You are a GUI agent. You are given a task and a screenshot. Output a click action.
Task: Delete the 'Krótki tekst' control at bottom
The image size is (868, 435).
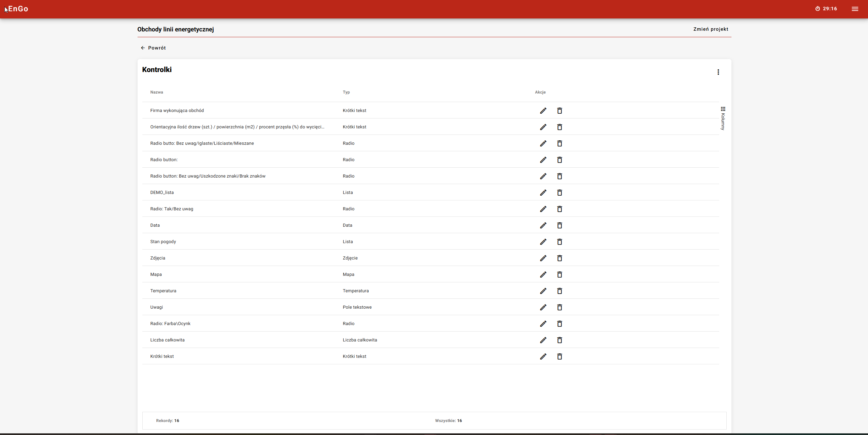559,356
